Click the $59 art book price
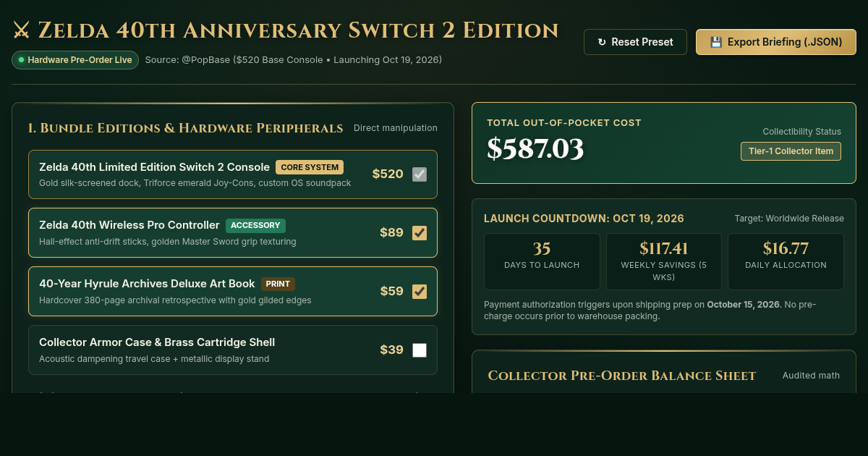This screenshot has height=456, width=868. coord(391,292)
